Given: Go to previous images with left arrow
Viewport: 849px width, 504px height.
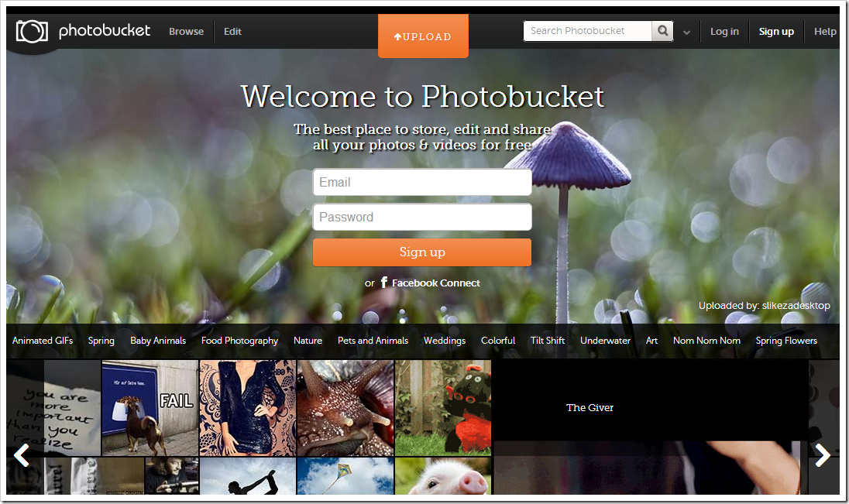Looking at the screenshot, I should pyautogui.click(x=22, y=455).
